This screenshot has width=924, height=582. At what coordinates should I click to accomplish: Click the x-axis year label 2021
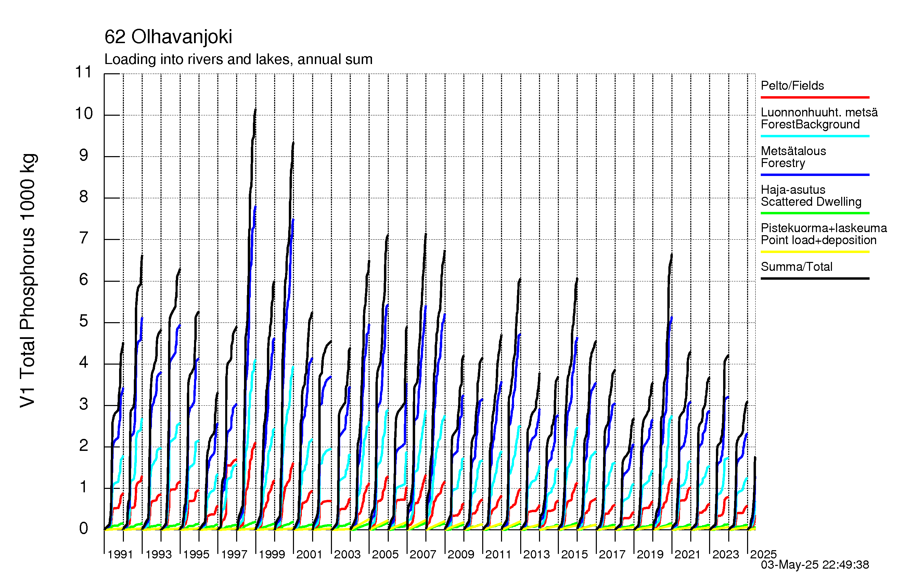click(x=688, y=554)
